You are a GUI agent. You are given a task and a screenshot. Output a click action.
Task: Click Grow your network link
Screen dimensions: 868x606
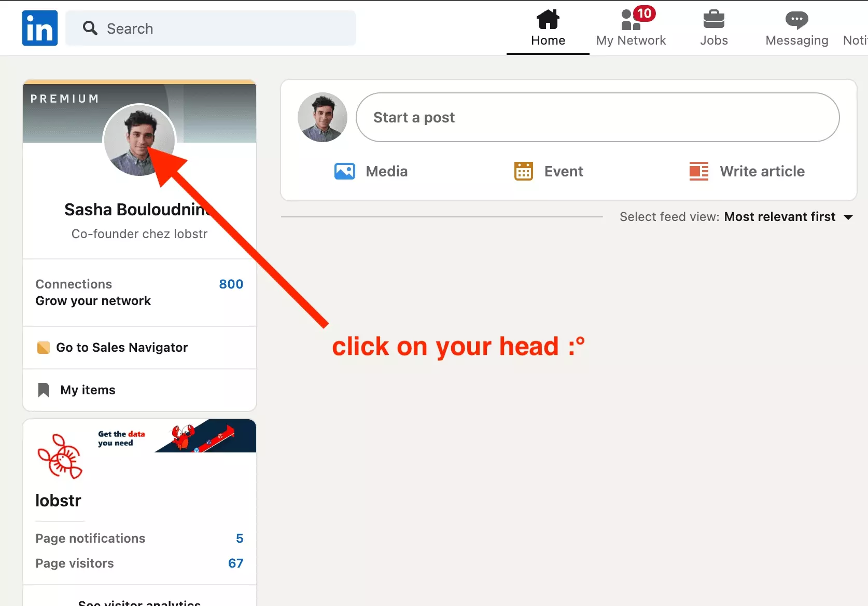(93, 301)
